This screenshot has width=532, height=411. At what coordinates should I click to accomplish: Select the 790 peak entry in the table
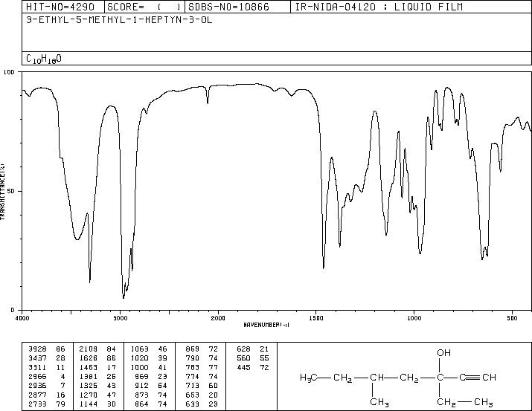click(202, 357)
